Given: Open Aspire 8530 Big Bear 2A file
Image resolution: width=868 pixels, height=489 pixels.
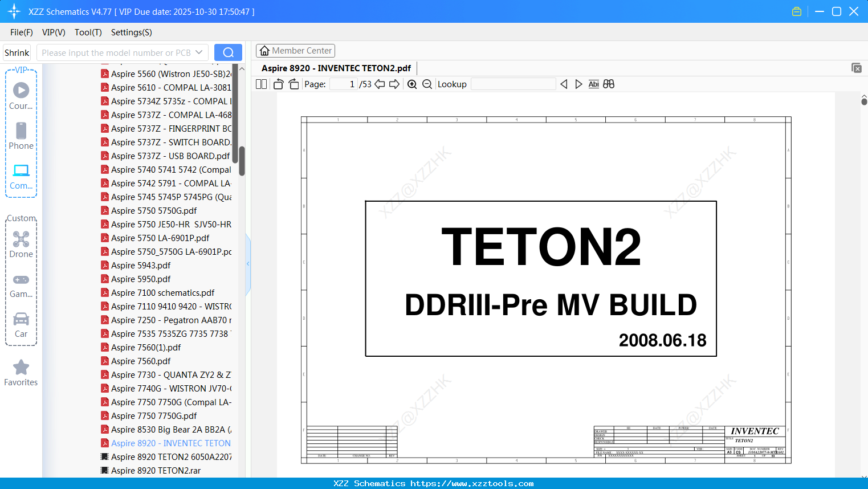Looking at the screenshot, I should click(x=166, y=430).
